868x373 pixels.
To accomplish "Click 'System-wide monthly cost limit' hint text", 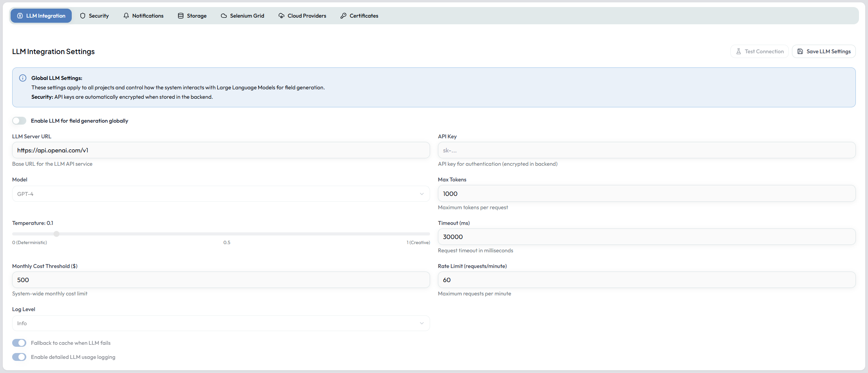I will [50, 293].
